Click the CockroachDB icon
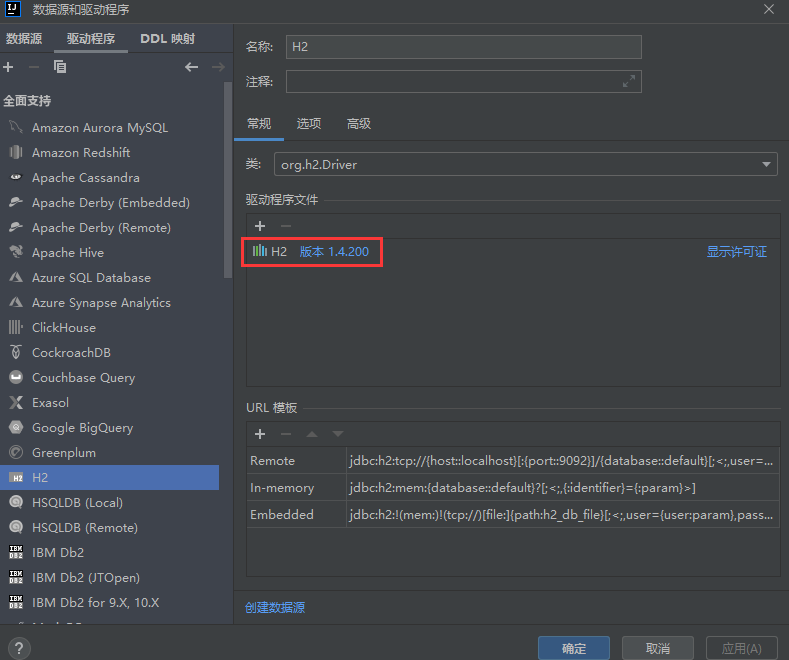The width and height of the screenshot is (789, 660). (16, 352)
